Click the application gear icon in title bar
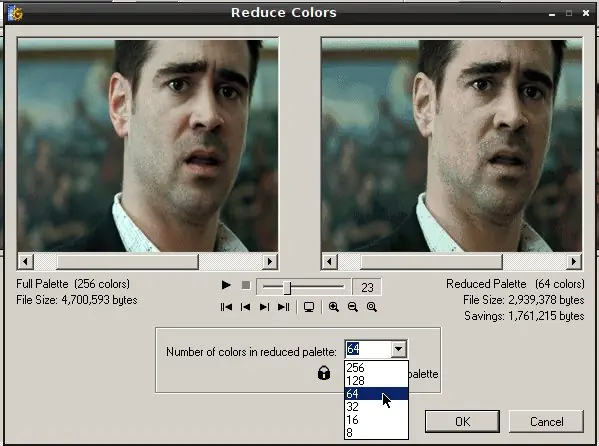599x446 pixels. [x=15, y=14]
